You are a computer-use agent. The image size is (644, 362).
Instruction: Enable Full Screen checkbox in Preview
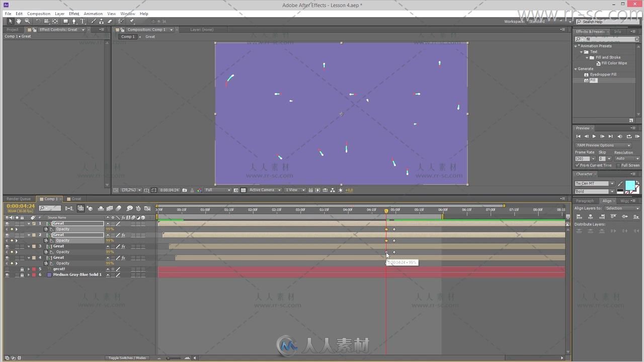click(618, 165)
